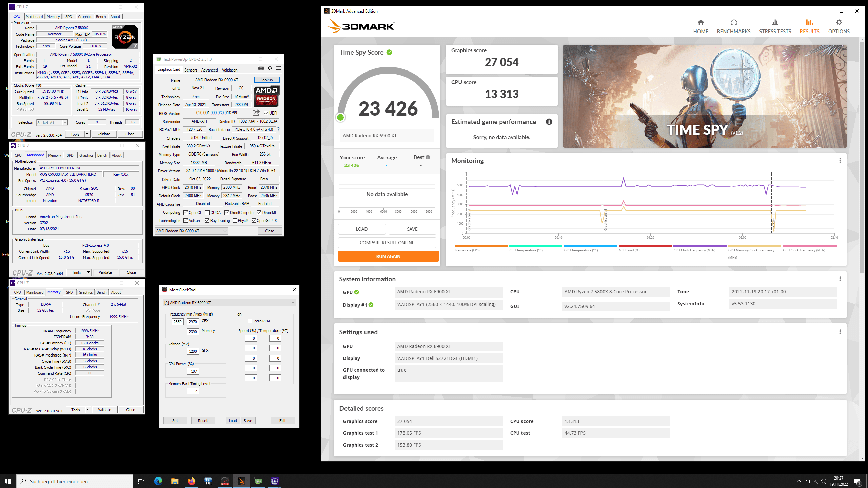The image size is (868, 488).
Task: Enable Zero RPM in MoreClockTool
Action: pyautogui.click(x=250, y=321)
